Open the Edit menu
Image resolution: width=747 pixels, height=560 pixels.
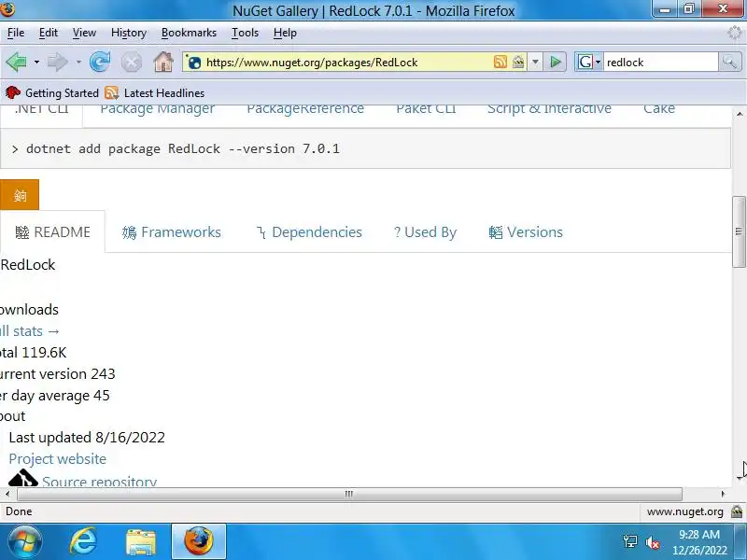point(49,33)
